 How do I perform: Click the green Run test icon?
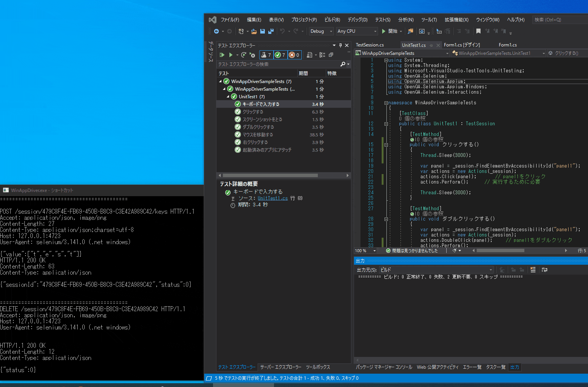[x=231, y=55]
